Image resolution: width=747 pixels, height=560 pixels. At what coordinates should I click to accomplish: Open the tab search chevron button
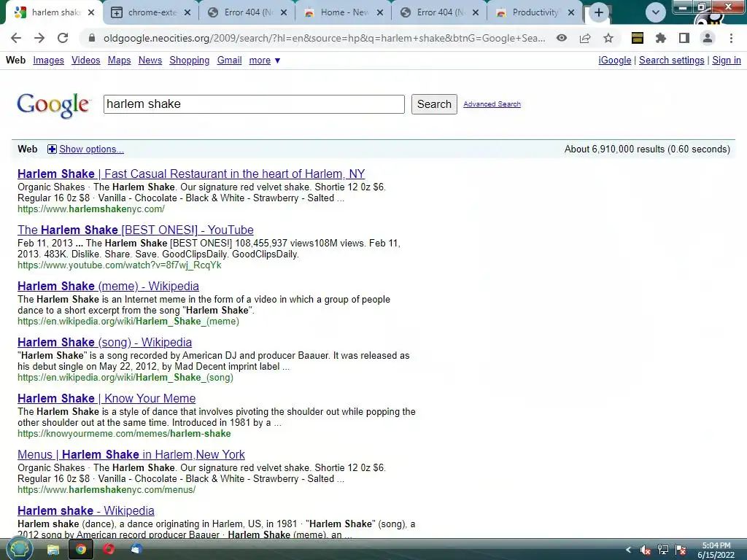pyautogui.click(x=656, y=12)
